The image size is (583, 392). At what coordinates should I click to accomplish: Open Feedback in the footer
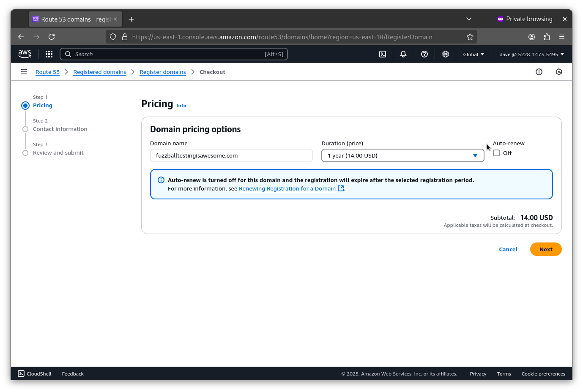[73, 374]
